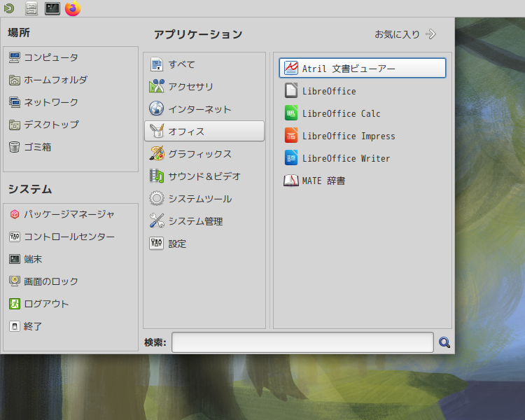
Task: Open terminal from the top panel
Action: tap(52, 8)
